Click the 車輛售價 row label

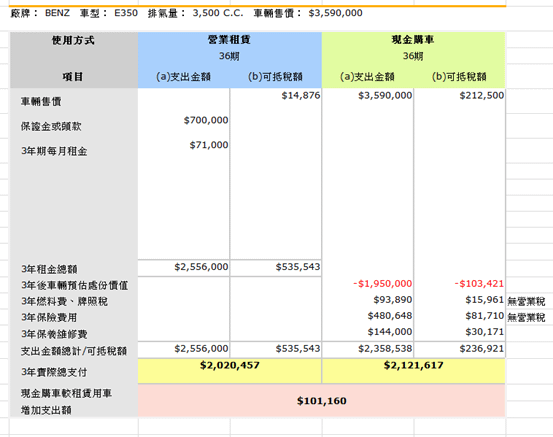click(x=41, y=102)
